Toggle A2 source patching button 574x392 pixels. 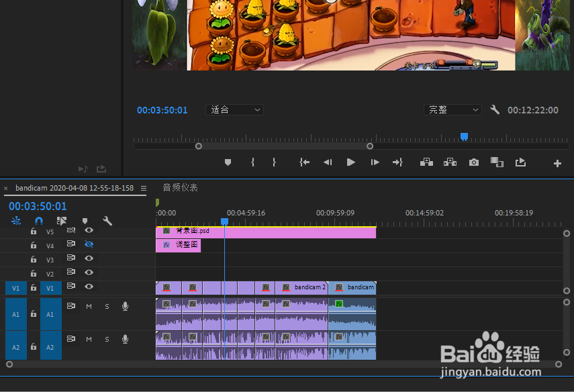click(15, 347)
